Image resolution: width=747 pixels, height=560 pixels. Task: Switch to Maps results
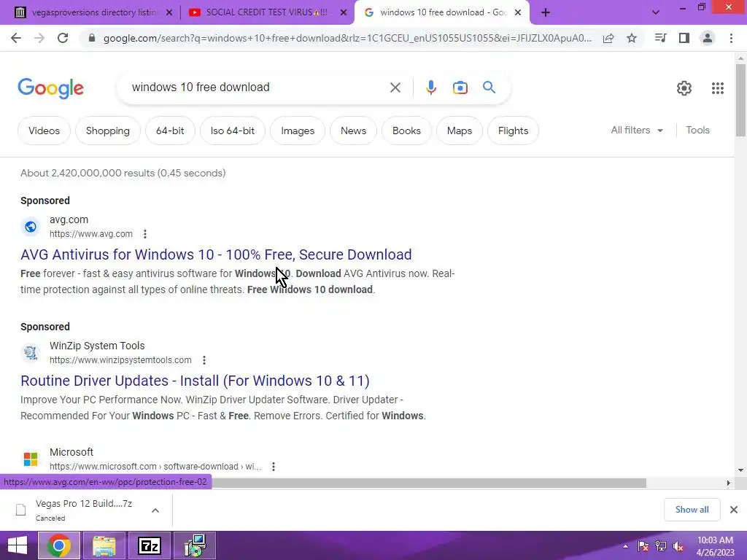460,131
